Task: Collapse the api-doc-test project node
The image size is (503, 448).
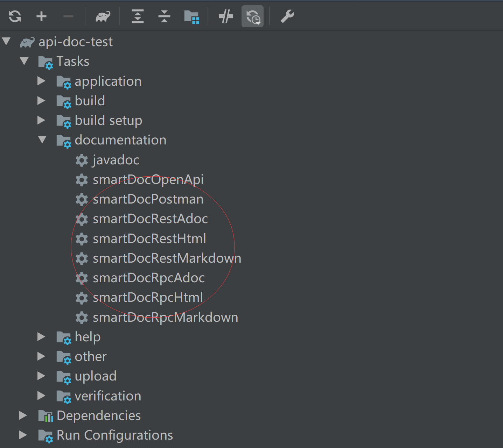Action: [6, 42]
